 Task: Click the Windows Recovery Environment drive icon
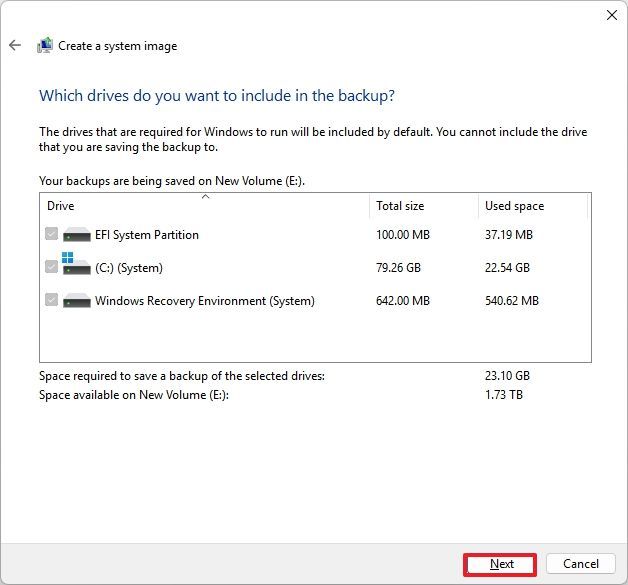(77, 301)
